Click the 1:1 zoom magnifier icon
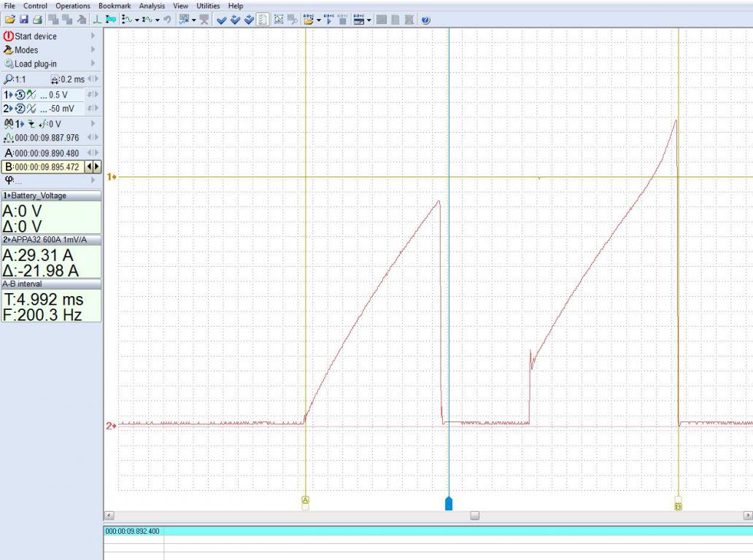The image size is (753, 560). tap(9, 79)
